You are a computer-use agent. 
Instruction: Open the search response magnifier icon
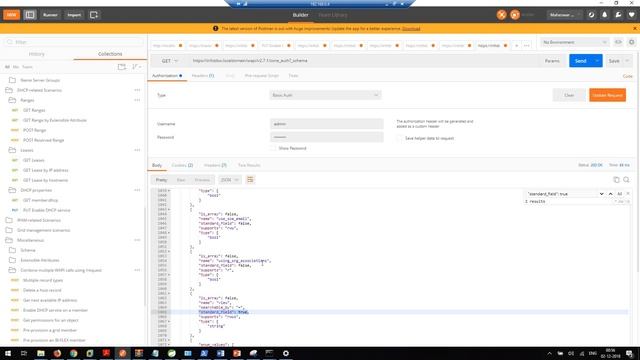[626, 180]
